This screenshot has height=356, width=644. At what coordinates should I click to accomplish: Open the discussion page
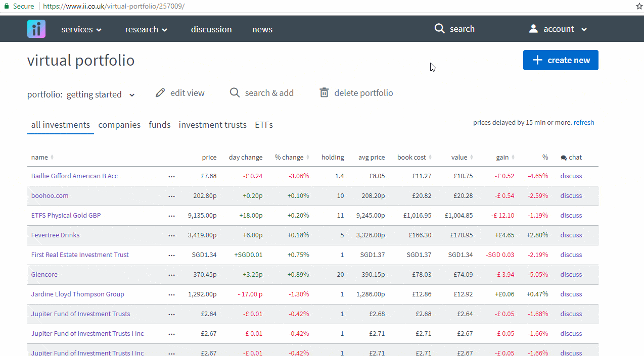(x=211, y=29)
